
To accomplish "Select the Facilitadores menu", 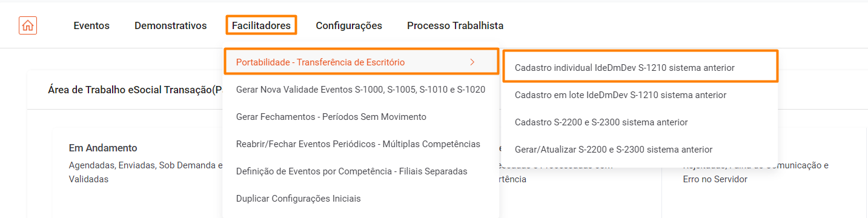I will point(262,25).
